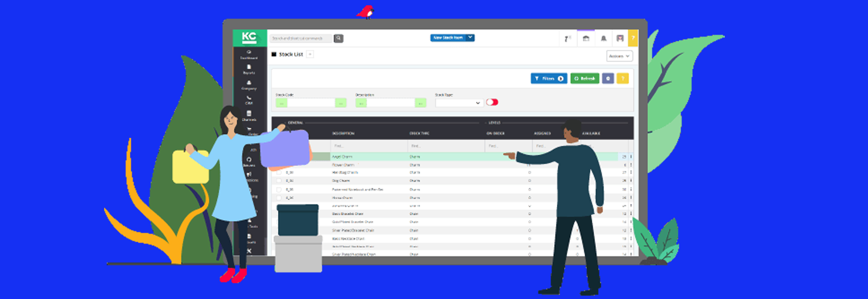Viewport: 868px width, 299px height.
Task: Select the Angel Charm row
Action: click(x=452, y=157)
